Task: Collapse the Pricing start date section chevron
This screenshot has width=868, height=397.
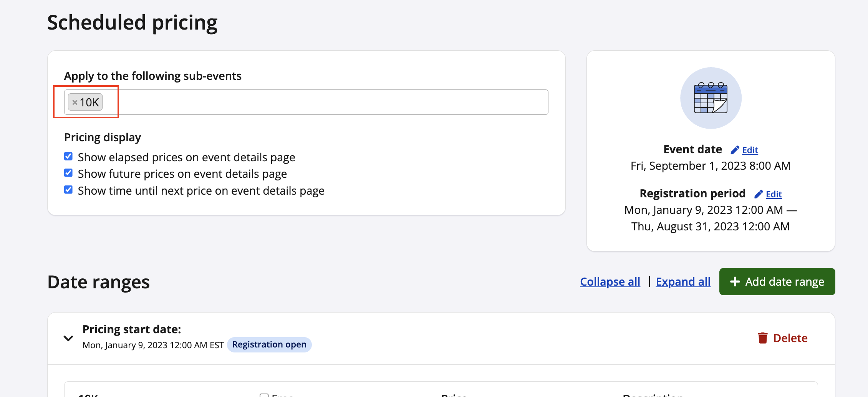Action: pyautogui.click(x=68, y=338)
